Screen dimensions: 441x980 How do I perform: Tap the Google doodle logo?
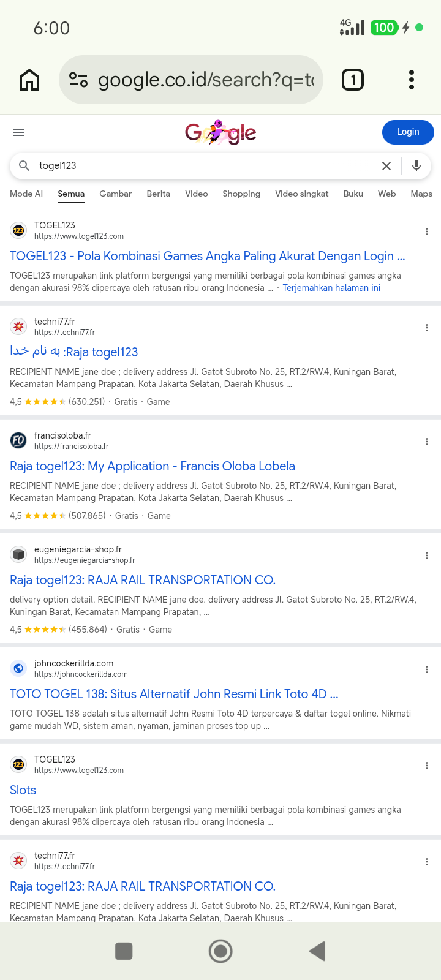coord(221,132)
